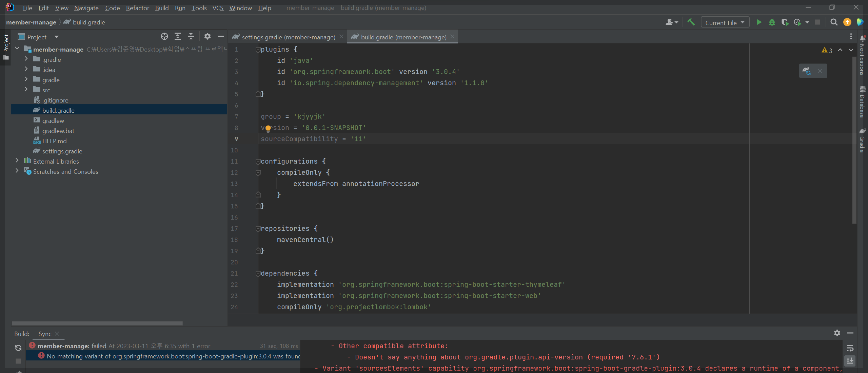The width and height of the screenshot is (868, 373).
Task: Switch to settings.gradle editor tab
Action: [288, 37]
